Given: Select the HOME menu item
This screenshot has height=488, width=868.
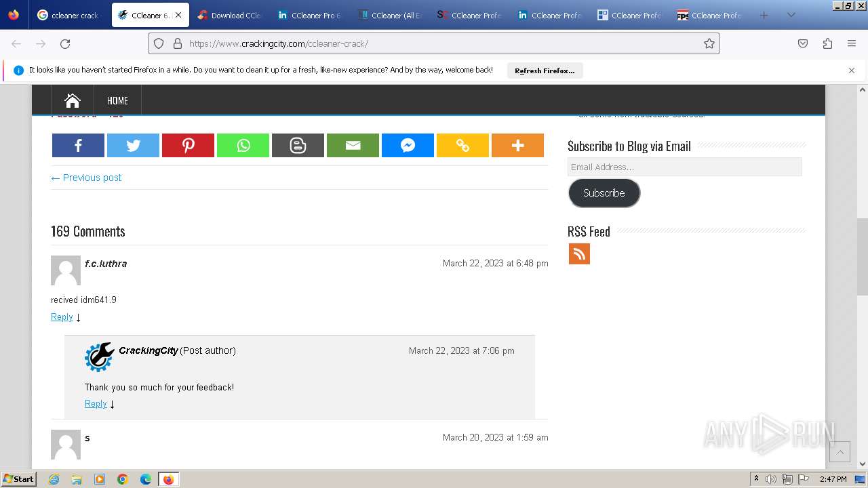Looking at the screenshot, I should (117, 100).
